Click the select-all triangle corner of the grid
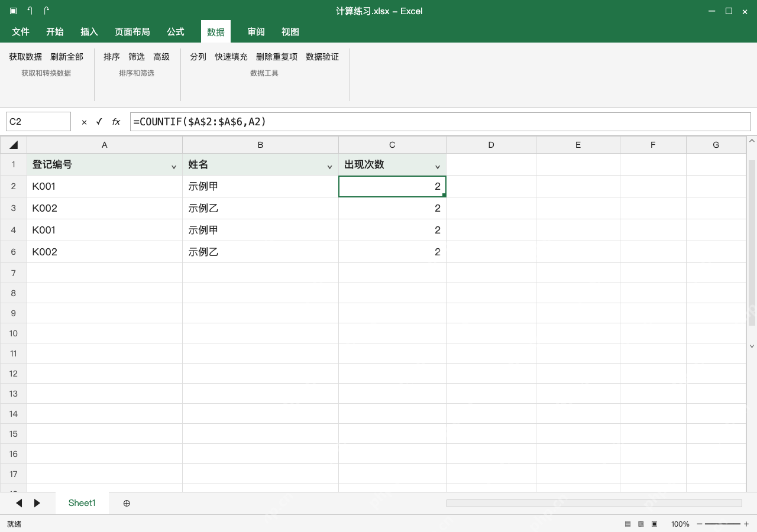 [x=14, y=145]
